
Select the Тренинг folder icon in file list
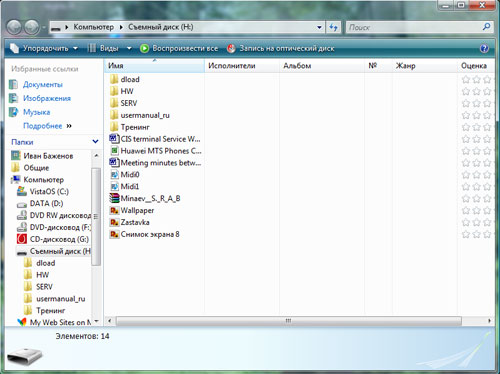114,127
